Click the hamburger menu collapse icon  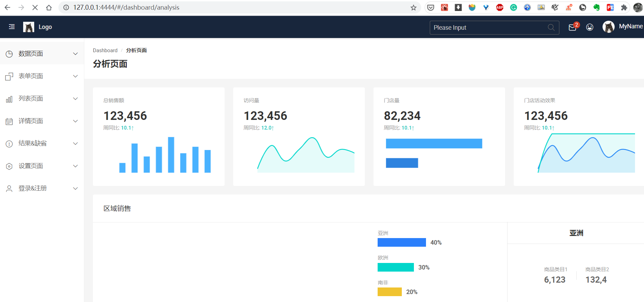pos(12,27)
